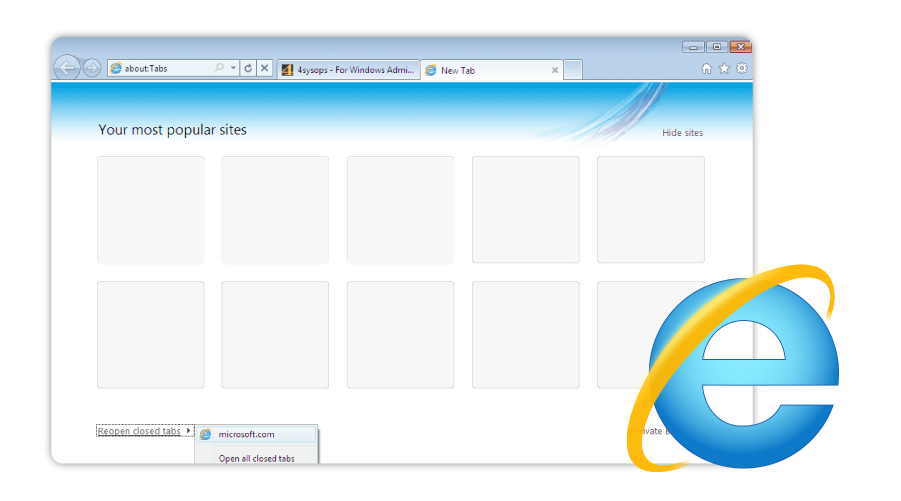901x501 pixels.
Task: Reopen microsoft.com from closed tabs list
Action: coord(256,434)
